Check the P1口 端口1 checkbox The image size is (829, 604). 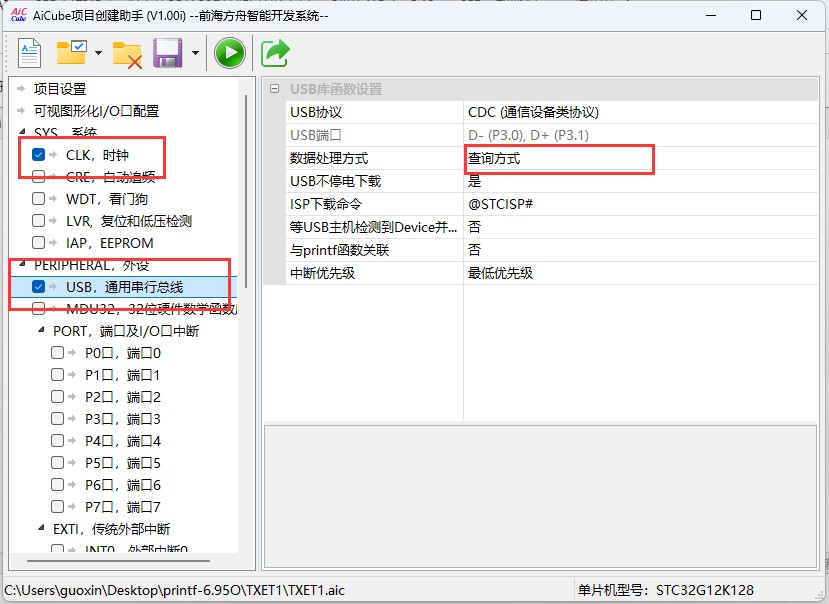(x=57, y=374)
